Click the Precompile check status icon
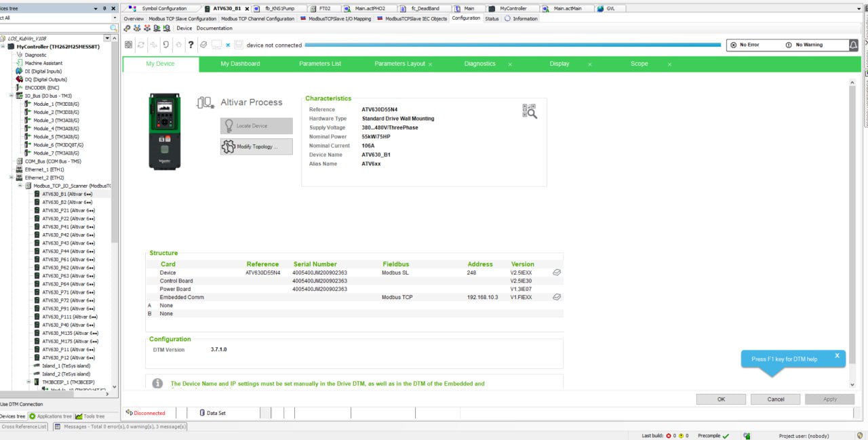The height and width of the screenshot is (440, 868). pyautogui.click(x=726, y=436)
